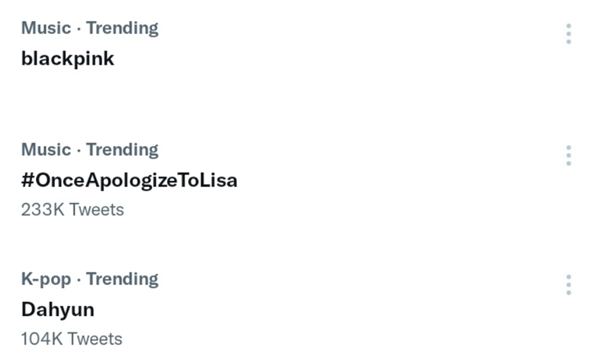Click the word 'Trending' above Dahyun
Image resolution: width=589 pixels, height=363 pixels.
122,280
